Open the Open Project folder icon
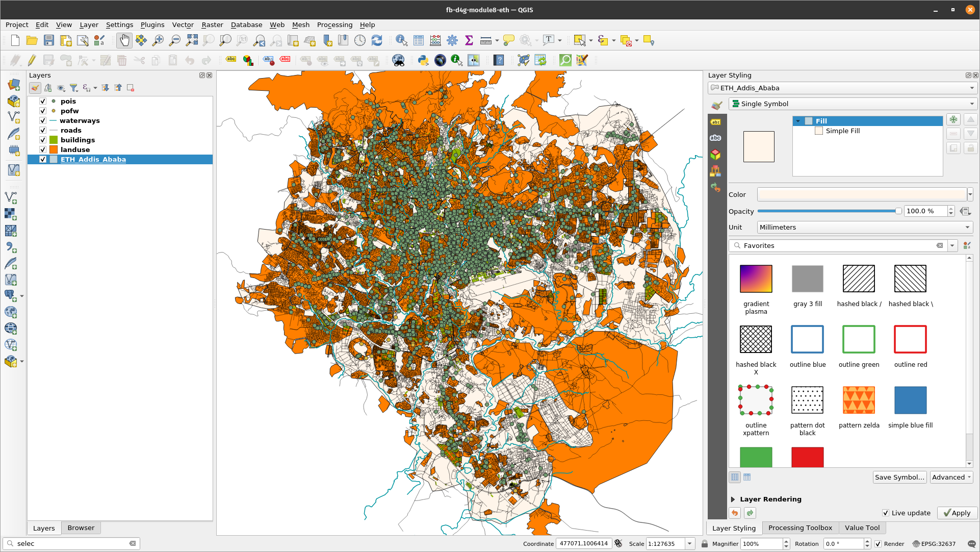The height and width of the screenshot is (552, 980). [x=32, y=41]
